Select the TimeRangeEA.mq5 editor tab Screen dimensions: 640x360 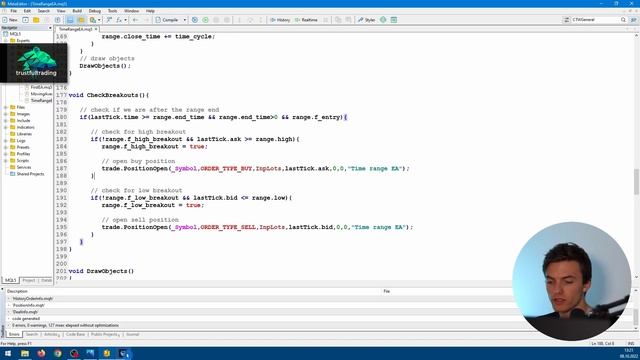(x=76, y=29)
